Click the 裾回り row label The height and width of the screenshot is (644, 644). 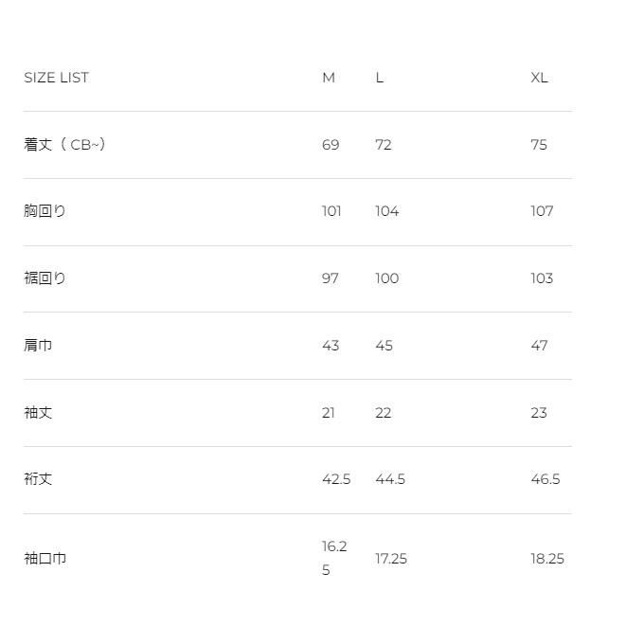tap(45, 278)
